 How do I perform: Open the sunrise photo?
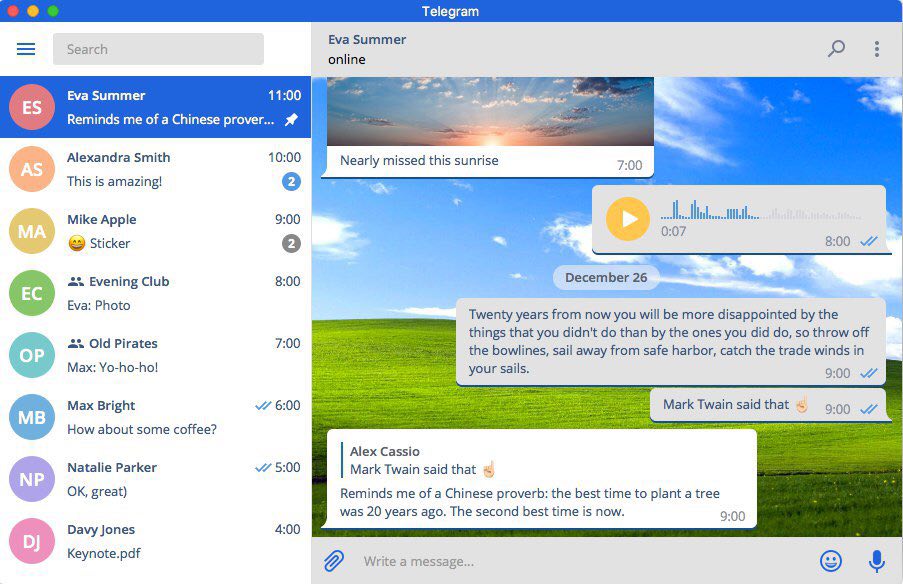(490, 111)
